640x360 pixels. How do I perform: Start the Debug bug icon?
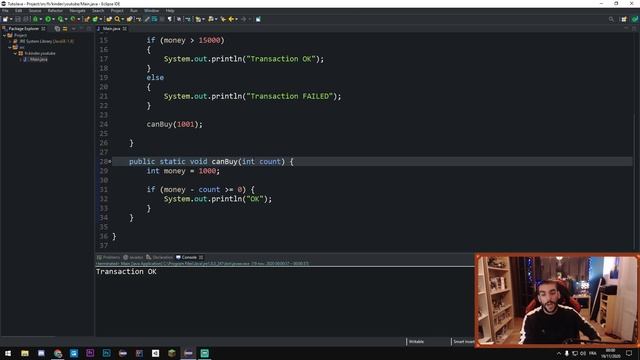click(x=36, y=19)
